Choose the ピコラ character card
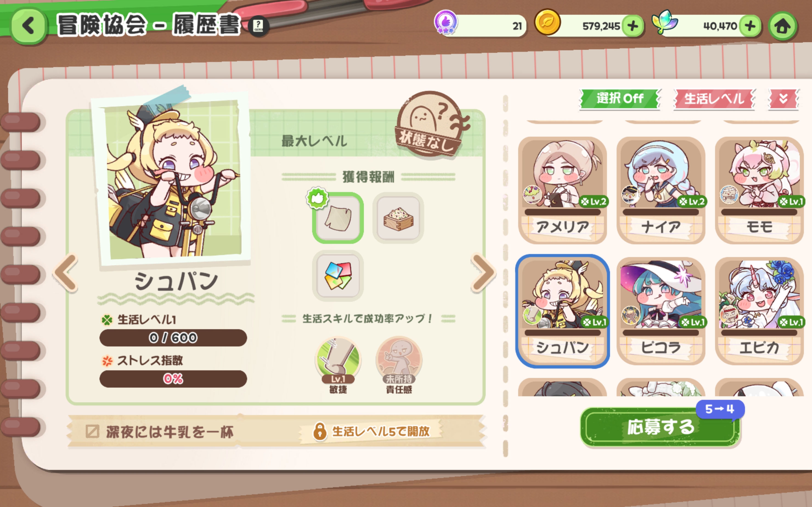Image resolution: width=812 pixels, height=507 pixels. coord(661,311)
